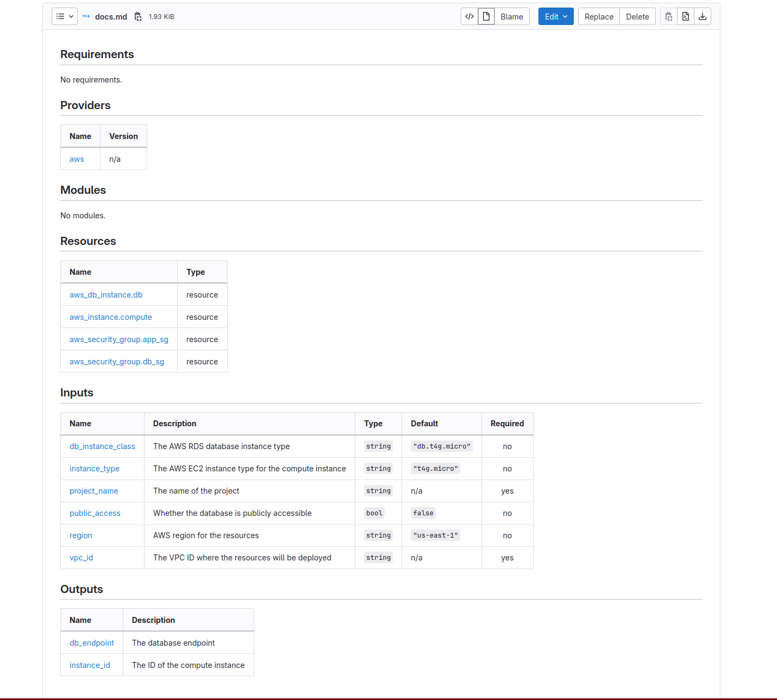Screen dimensions: 777x700
Task: Download the docs.md file icon
Action: click(703, 16)
